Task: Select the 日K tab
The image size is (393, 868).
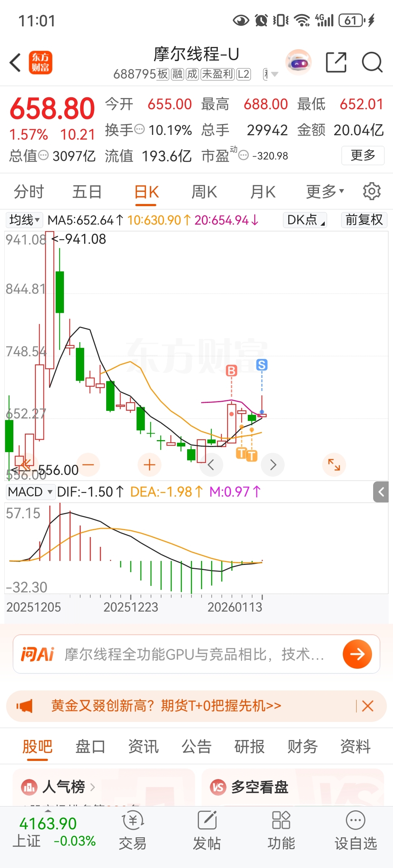Action: click(x=146, y=192)
